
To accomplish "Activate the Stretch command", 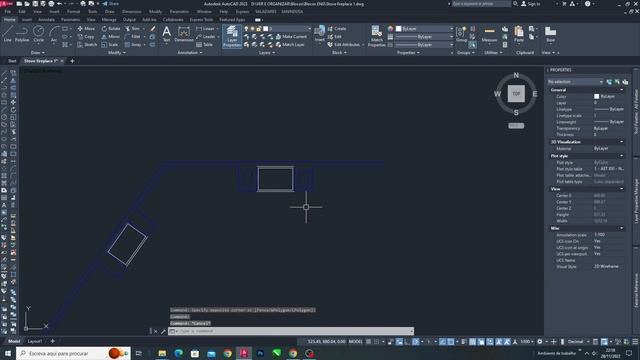I will (87, 44).
